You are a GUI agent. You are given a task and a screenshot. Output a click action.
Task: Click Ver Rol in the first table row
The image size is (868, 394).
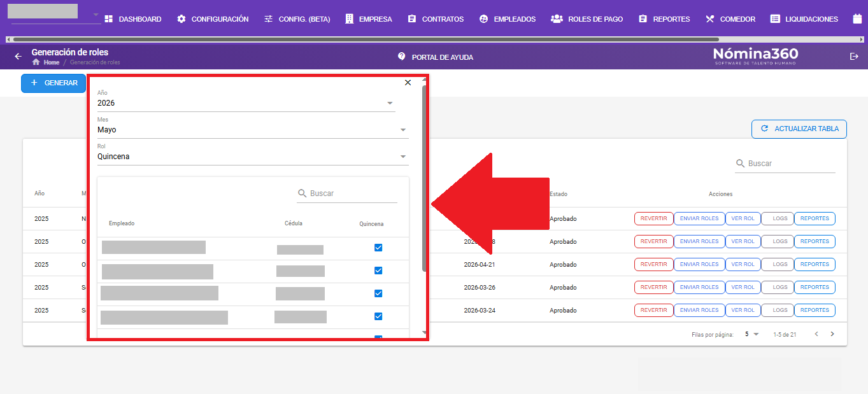pos(743,218)
